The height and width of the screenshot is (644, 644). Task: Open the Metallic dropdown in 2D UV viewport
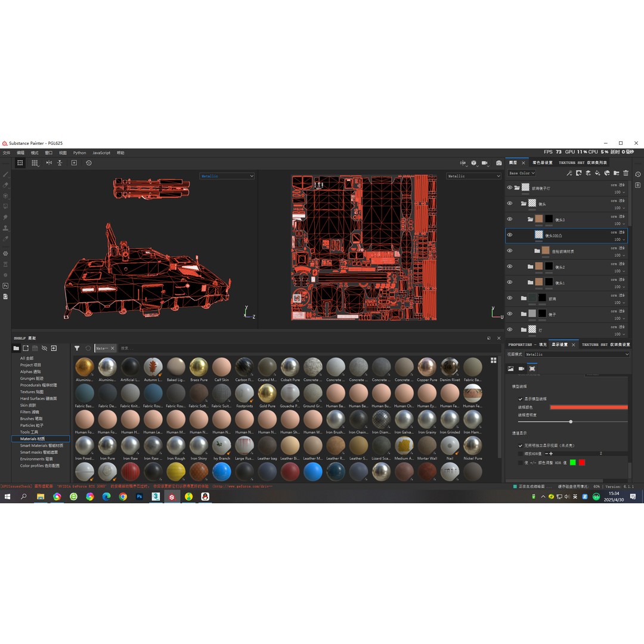point(474,176)
